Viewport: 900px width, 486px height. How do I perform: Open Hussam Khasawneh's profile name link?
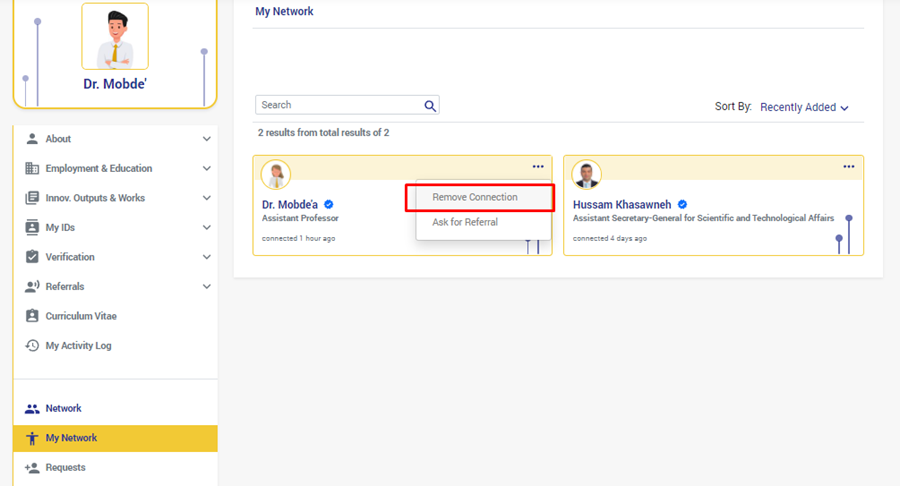(623, 205)
